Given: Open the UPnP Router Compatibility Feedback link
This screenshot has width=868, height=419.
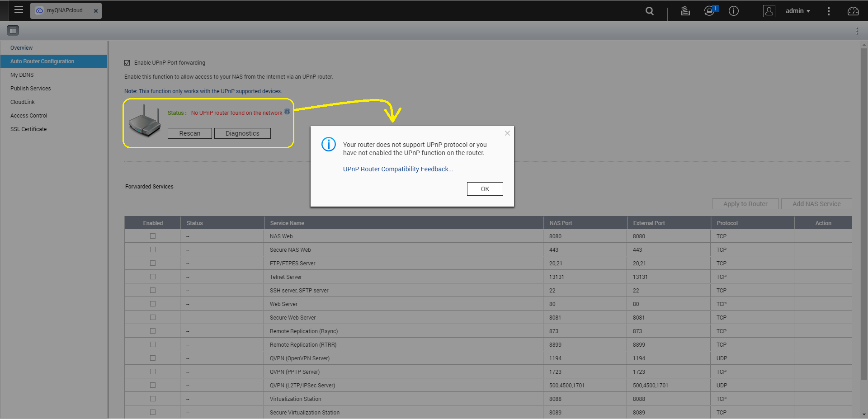Looking at the screenshot, I should pyautogui.click(x=397, y=169).
